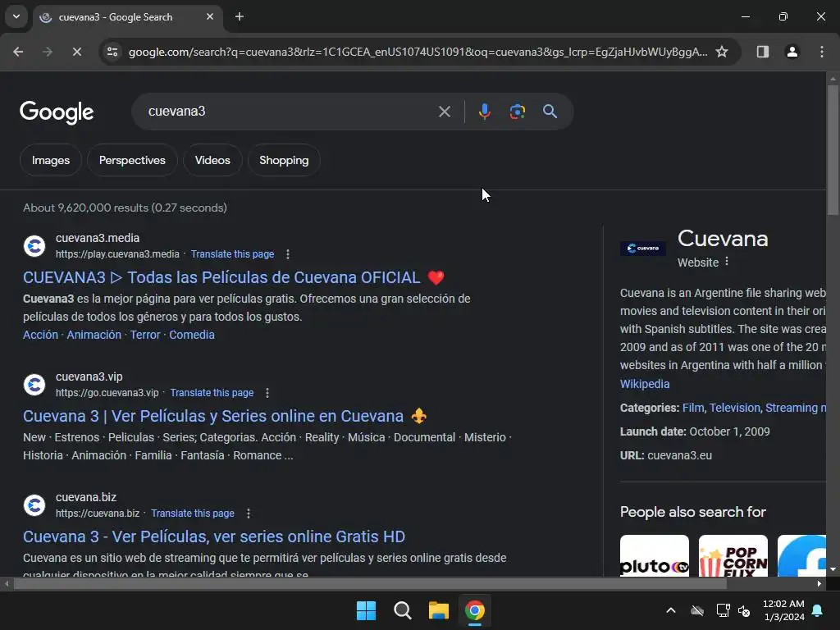Open the Chrome side panel
This screenshot has height=630, width=840.
762,52
